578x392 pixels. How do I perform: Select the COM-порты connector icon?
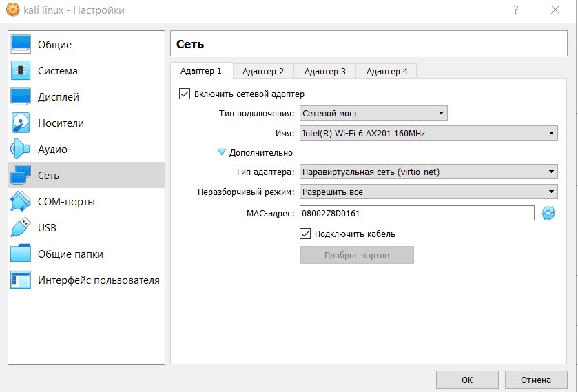(21, 202)
